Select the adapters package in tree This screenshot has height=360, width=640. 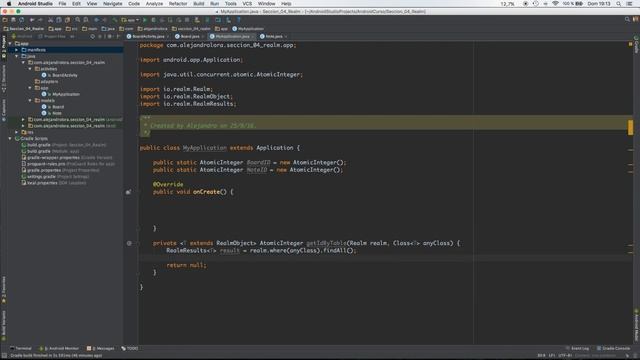tap(46, 82)
